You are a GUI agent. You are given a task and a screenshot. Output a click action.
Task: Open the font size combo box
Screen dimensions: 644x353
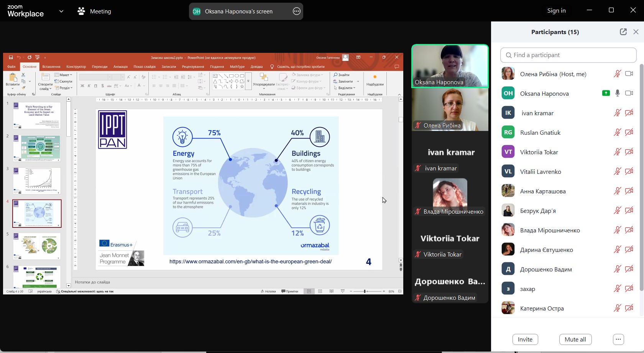[118, 77]
